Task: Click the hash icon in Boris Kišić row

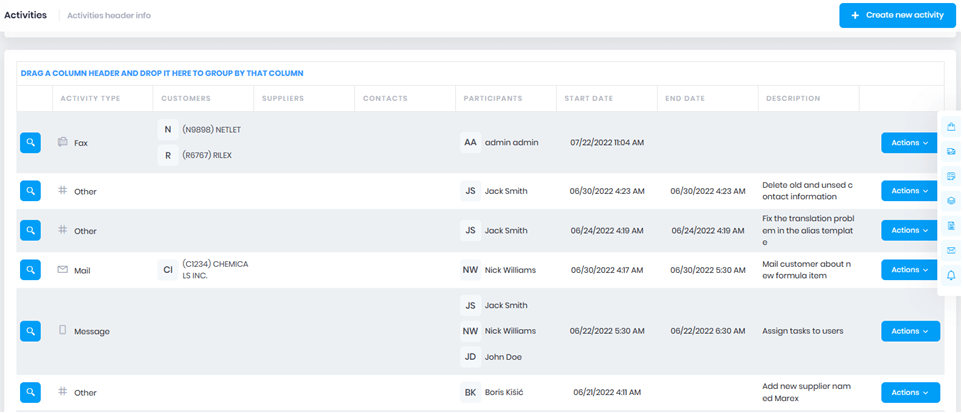Action: point(62,391)
